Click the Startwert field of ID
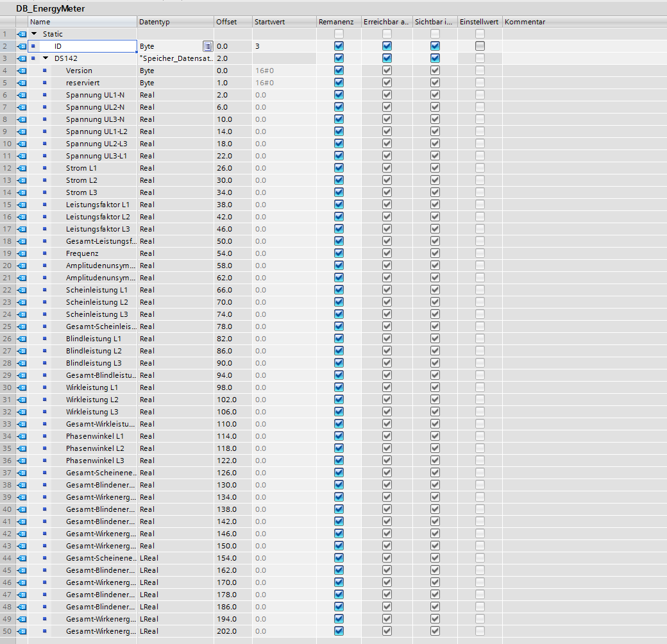 283,46
